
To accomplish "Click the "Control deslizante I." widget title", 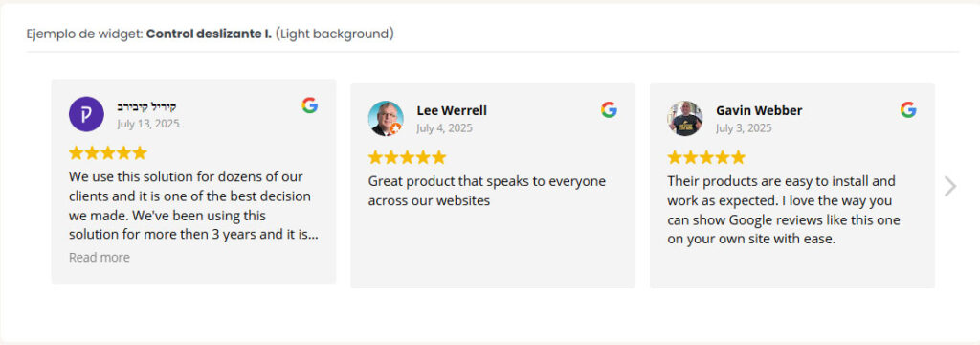I will tap(209, 34).
